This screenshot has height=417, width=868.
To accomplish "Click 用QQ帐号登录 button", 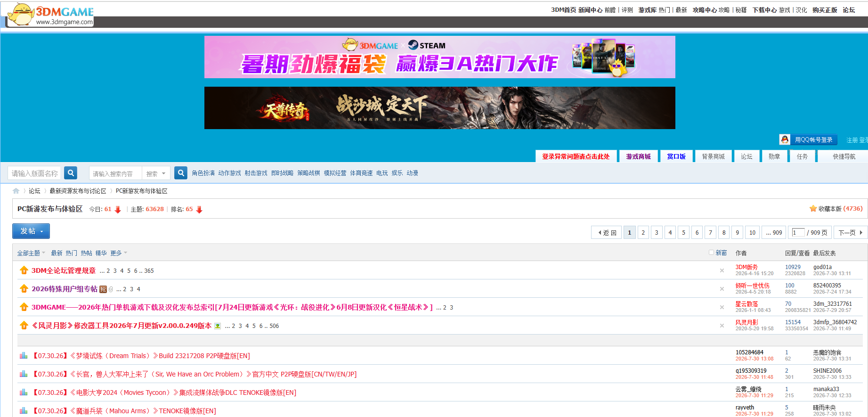I will pyautogui.click(x=808, y=139).
